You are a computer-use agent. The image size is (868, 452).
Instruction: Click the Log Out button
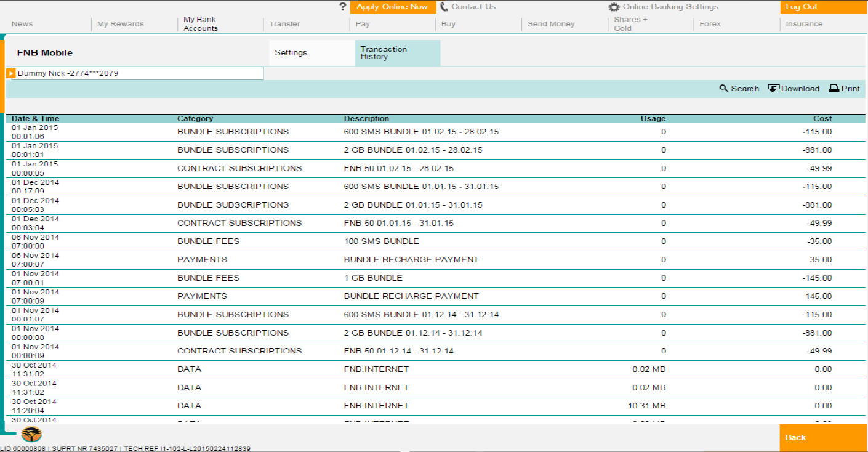point(802,7)
